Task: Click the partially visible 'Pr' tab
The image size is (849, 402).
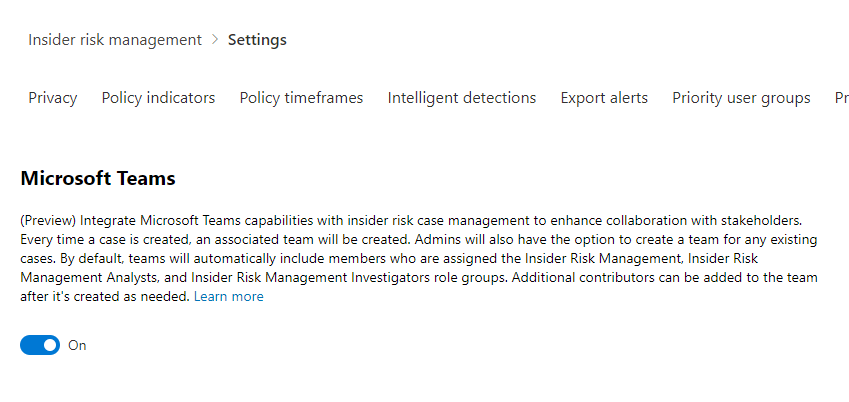Action: point(841,98)
